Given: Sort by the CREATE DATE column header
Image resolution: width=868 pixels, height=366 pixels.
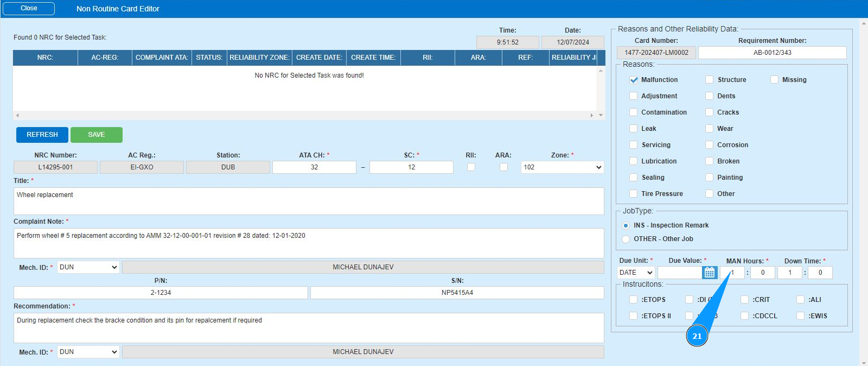Looking at the screenshot, I should tap(319, 58).
